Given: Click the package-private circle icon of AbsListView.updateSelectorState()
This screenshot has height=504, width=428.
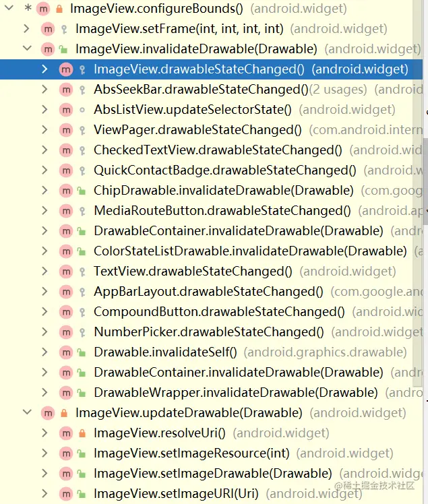Looking at the screenshot, I should click(x=82, y=110).
